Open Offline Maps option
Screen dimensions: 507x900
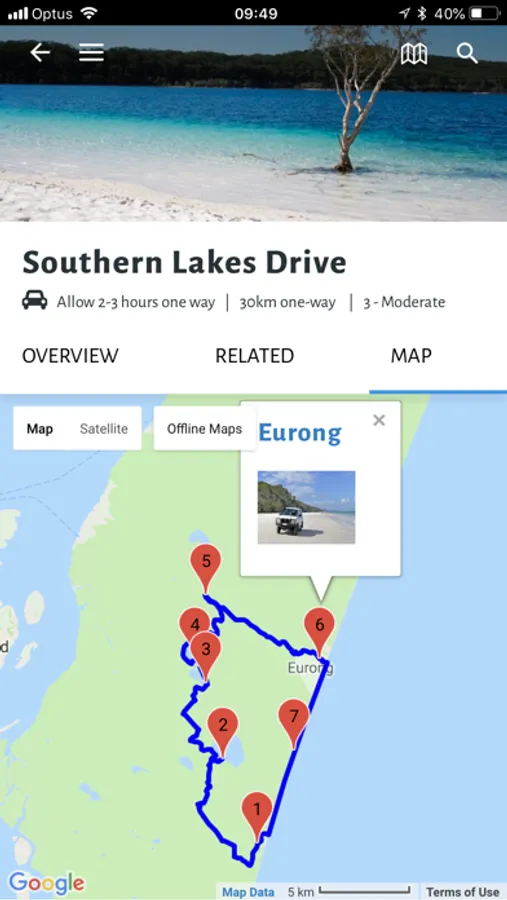pyautogui.click(x=204, y=429)
